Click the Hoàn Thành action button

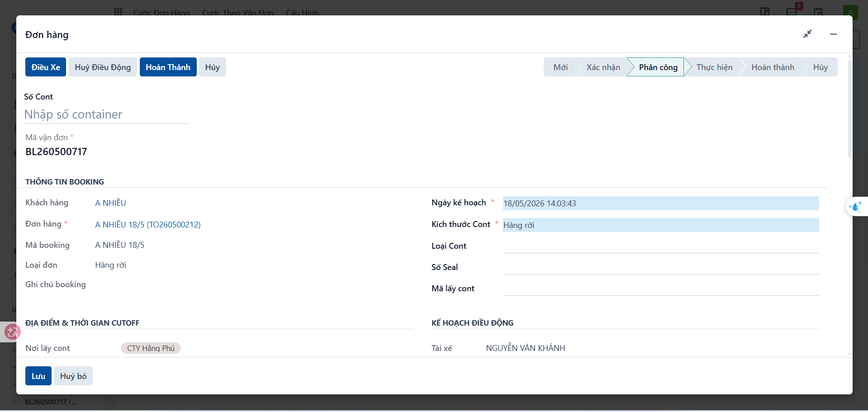(168, 67)
